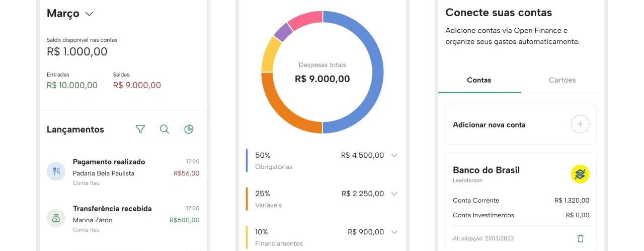Click the fork and knife payment icon
The height and width of the screenshot is (251, 644).
pos(56,171)
